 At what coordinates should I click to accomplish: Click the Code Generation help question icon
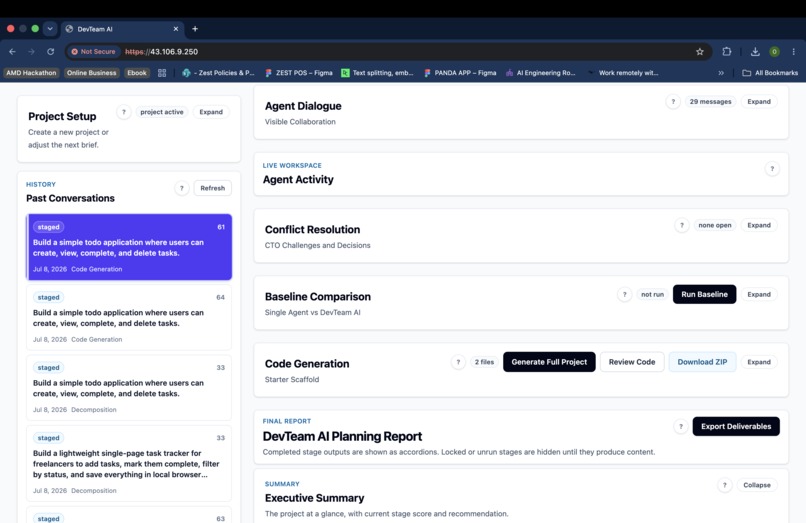tap(458, 362)
